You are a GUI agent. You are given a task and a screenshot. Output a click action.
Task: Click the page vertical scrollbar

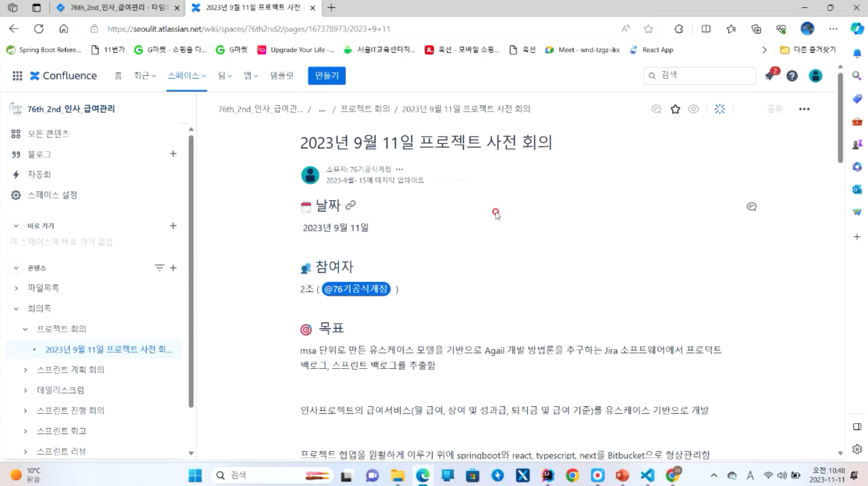pyautogui.click(x=840, y=118)
